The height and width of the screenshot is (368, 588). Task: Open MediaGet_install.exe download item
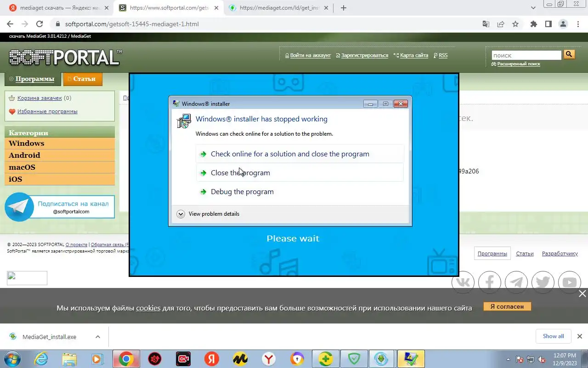coord(49,337)
